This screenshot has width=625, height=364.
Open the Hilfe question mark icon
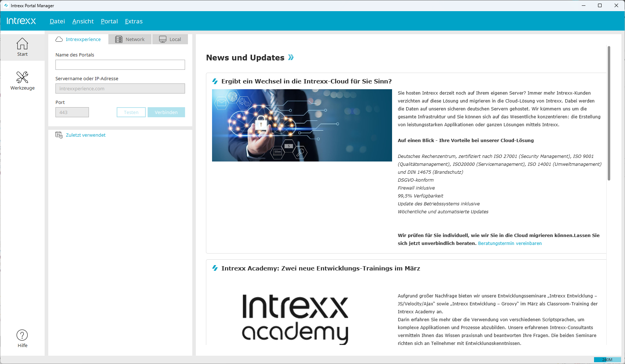point(22,335)
